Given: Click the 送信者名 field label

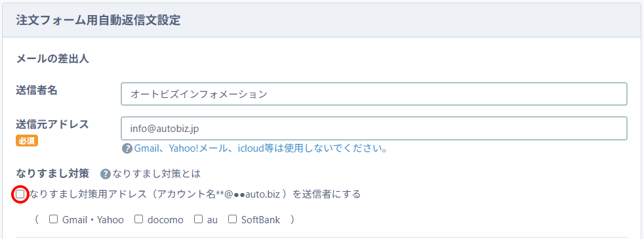Looking at the screenshot, I should pyautogui.click(x=37, y=91).
